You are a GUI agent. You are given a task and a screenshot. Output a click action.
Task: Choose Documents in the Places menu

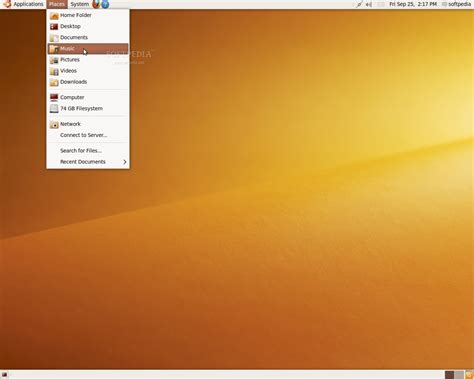[88, 37]
